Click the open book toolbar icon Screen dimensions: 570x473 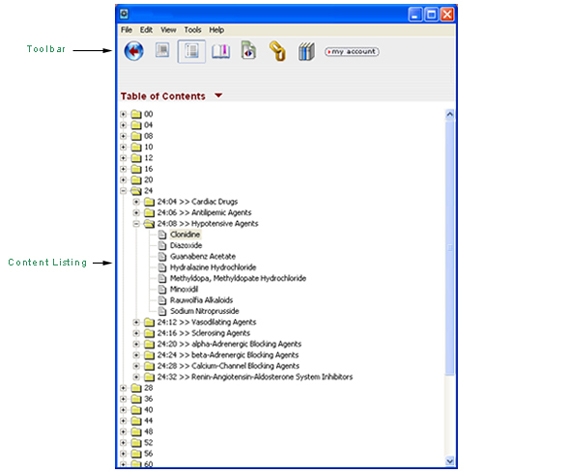pyautogui.click(x=221, y=51)
